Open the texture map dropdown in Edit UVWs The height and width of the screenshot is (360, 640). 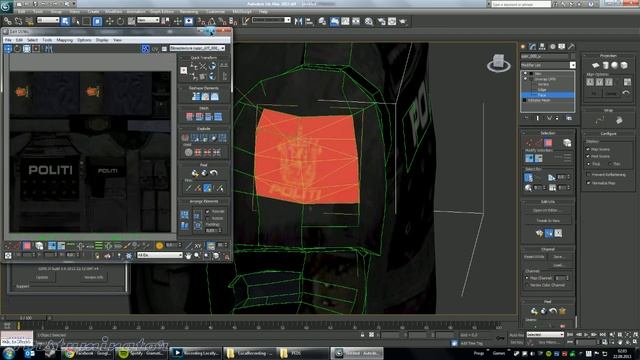point(198,48)
